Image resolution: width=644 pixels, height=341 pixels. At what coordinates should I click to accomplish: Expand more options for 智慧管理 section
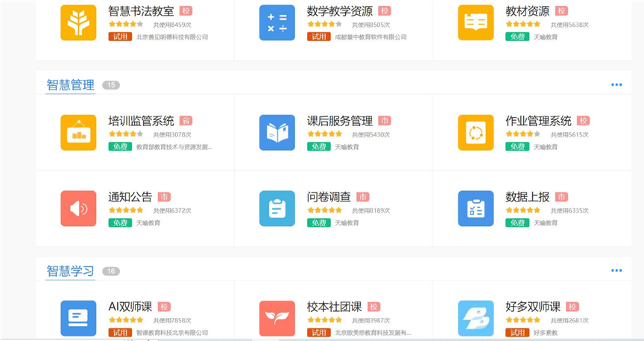click(x=616, y=85)
